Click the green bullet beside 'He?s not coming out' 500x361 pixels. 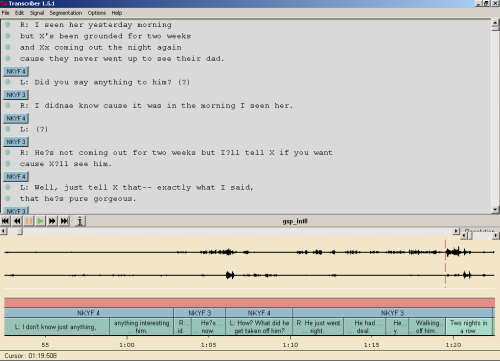pyautogui.click(x=8, y=152)
